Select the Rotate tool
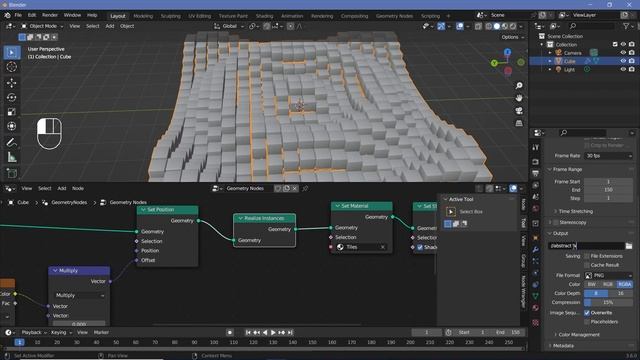The height and width of the screenshot is (360, 640). (11, 97)
